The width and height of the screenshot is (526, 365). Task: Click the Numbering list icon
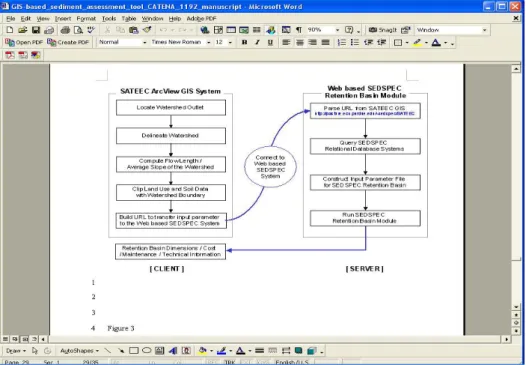(x=341, y=43)
